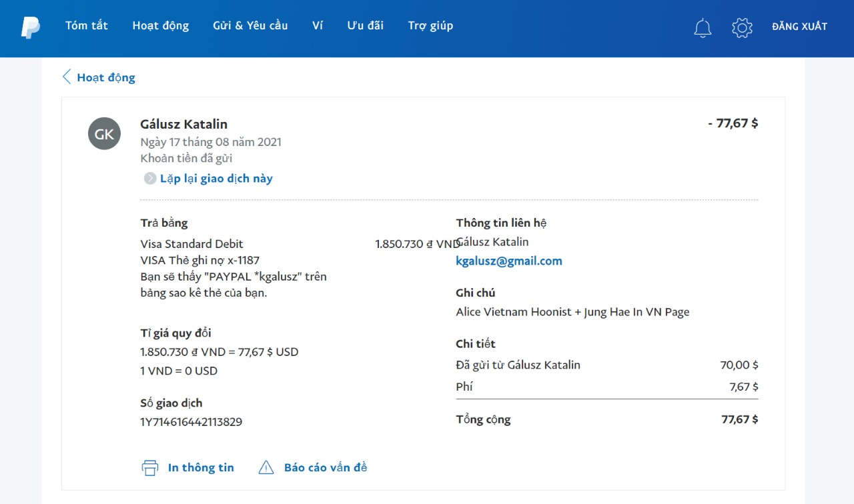Click the Báo cáo vấn đề link

point(326,468)
